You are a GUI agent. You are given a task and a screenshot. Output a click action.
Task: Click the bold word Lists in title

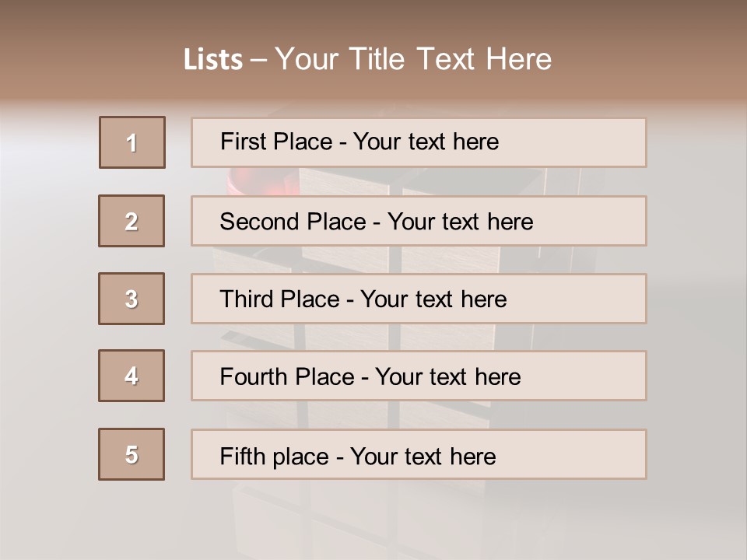[x=213, y=60]
